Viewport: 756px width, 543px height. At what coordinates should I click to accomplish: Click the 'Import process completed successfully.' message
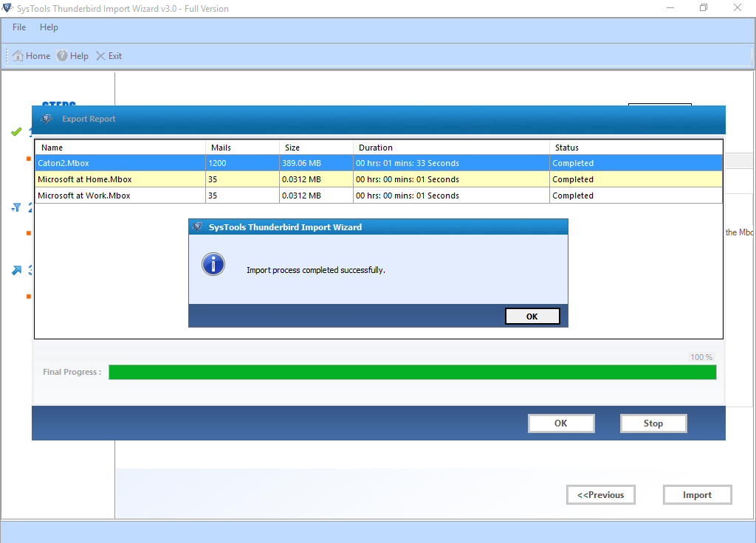pos(316,270)
